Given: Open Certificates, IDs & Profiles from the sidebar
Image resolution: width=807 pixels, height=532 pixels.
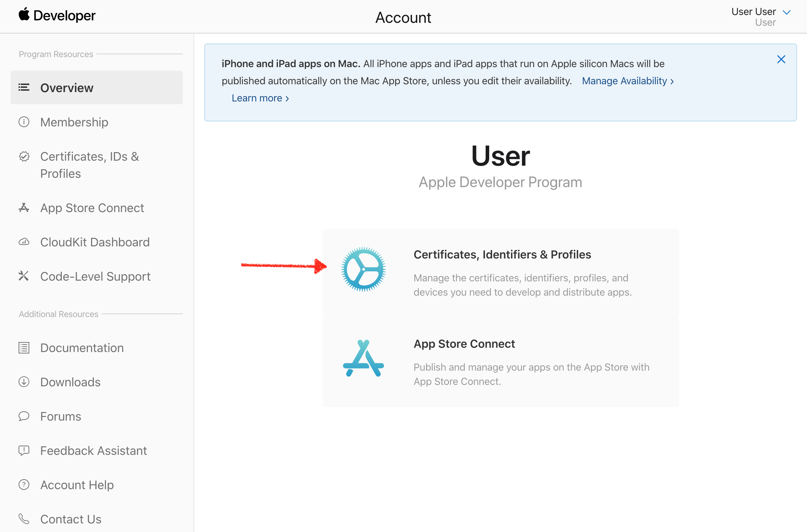Looking at the screenshot, I should [89, 165].
